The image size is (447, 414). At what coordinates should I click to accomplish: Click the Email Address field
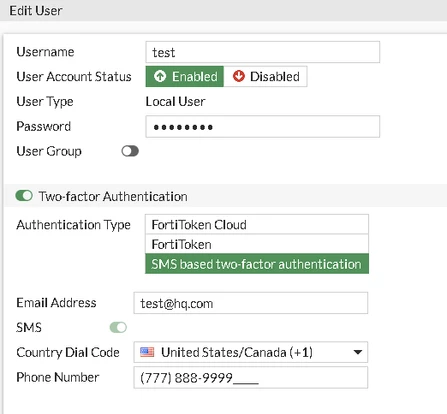[x=251, y=303]
